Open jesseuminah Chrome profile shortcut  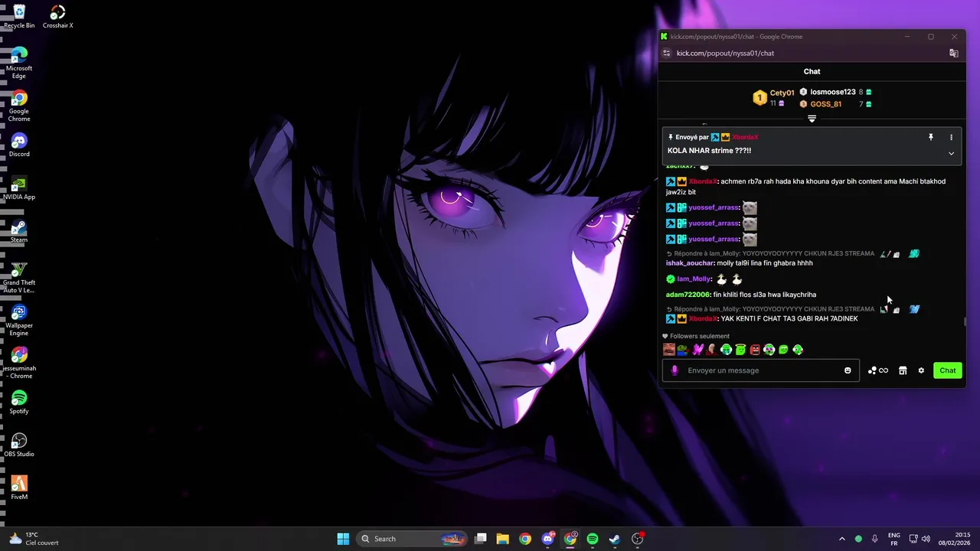(19, 364)
